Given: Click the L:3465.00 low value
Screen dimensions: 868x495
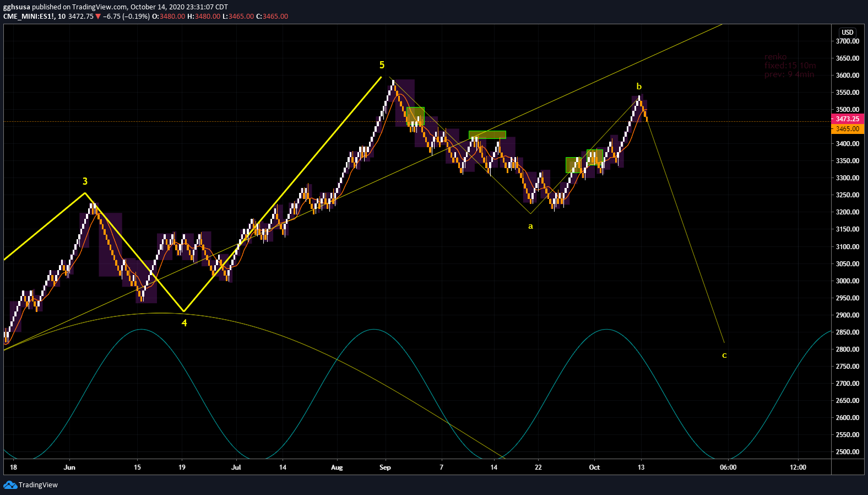Looking at the screenshot, I should (x=238, y=17).
